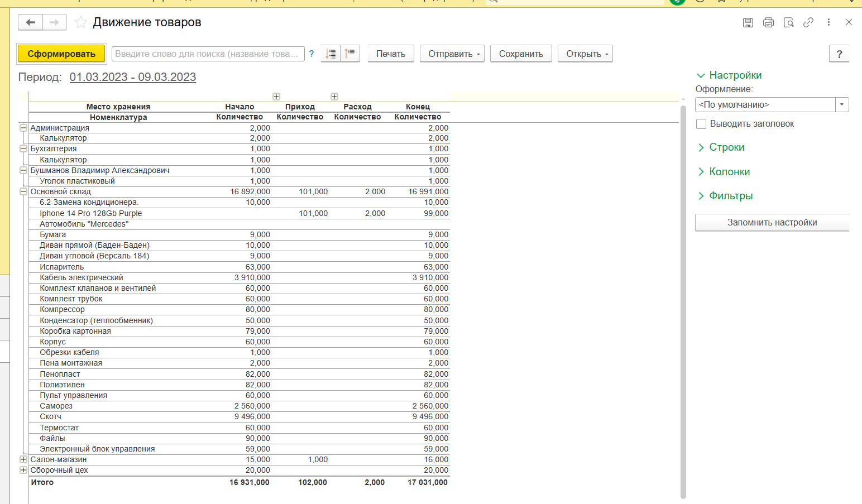Open the Открыть dropdown menu
This screenshot has width=862, height=504.
(585, 54)
